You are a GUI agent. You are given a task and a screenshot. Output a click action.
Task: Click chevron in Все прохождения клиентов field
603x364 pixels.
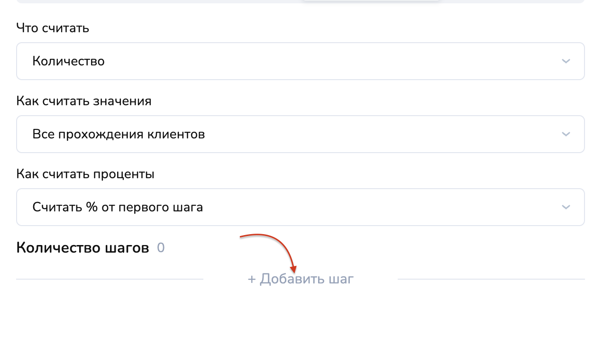565,134
